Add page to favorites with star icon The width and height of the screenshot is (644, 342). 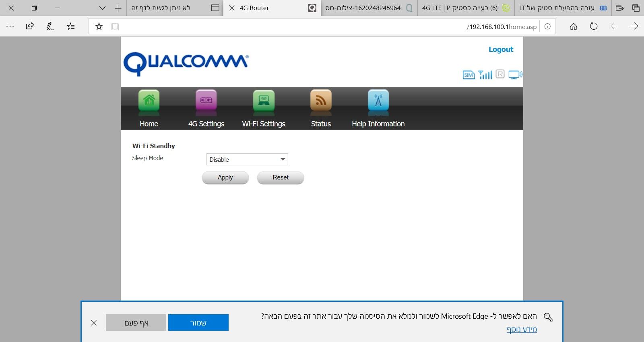(99, 27)
